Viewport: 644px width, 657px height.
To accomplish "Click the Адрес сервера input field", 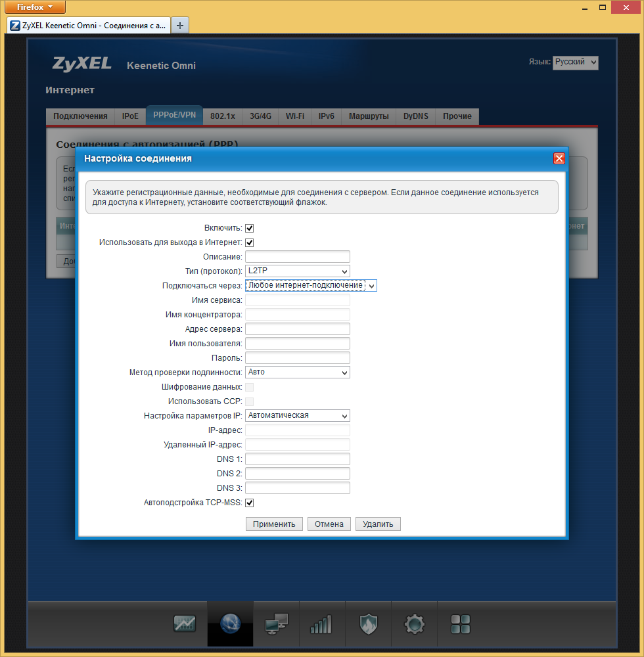I will click(x=298, y=329).
